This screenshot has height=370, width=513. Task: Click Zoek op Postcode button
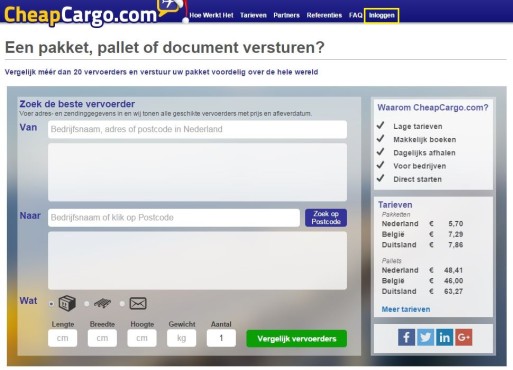(x=326, y=218)
